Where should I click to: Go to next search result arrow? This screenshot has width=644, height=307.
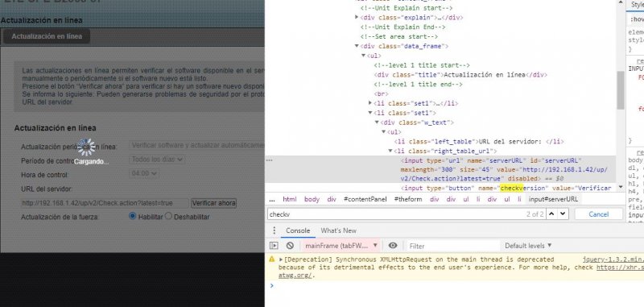563,214
